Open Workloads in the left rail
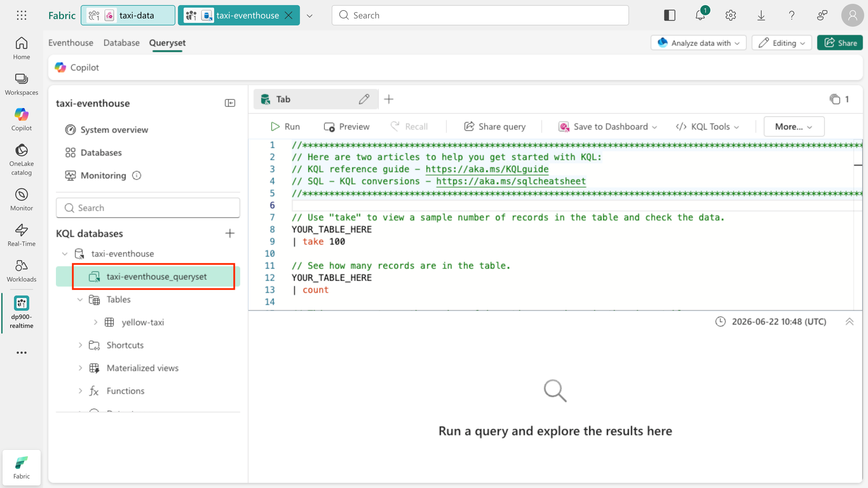Viewport: 868px width, 488px height. (x=22, y=271)
